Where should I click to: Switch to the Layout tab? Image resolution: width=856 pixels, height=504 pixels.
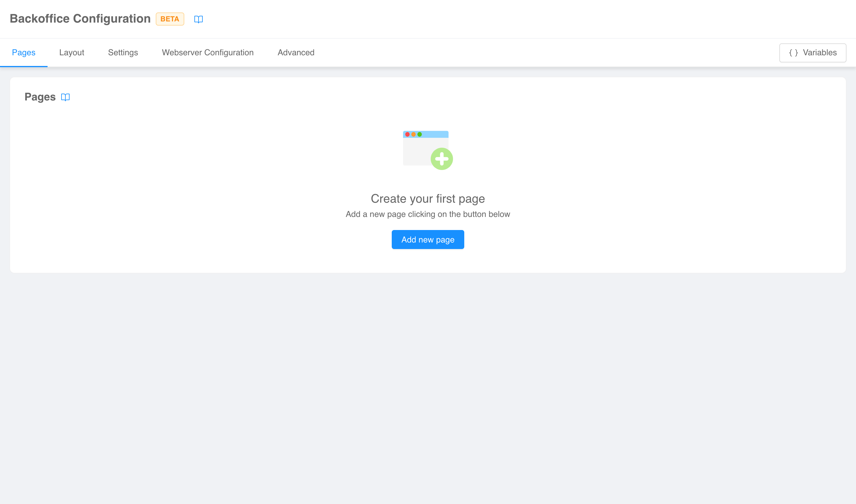tap(71, 53)
